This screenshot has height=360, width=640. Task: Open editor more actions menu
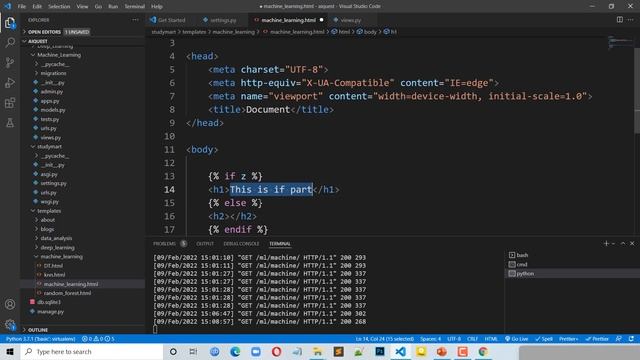(x=631, y=20)
